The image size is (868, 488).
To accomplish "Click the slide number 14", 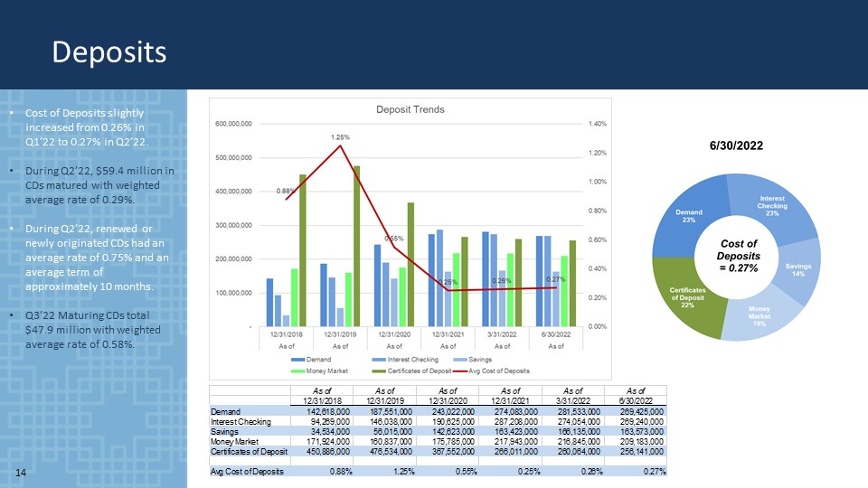I will coord(21,473).
